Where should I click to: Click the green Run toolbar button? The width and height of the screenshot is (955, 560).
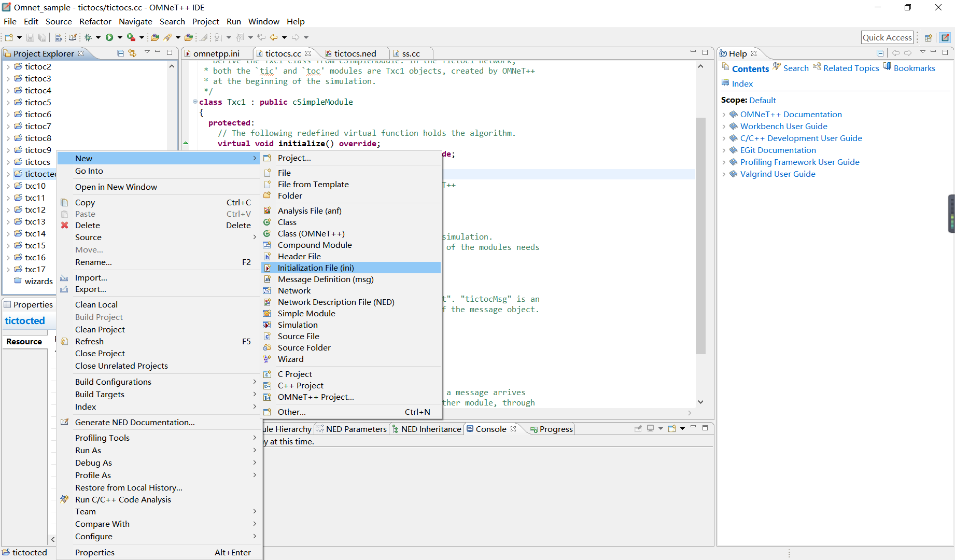[x=109, y=37]
